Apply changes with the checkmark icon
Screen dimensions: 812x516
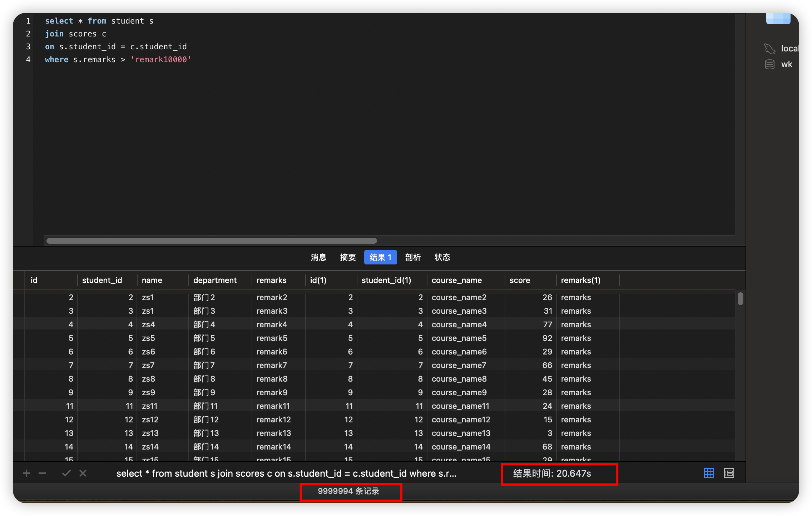coord(66,473)
